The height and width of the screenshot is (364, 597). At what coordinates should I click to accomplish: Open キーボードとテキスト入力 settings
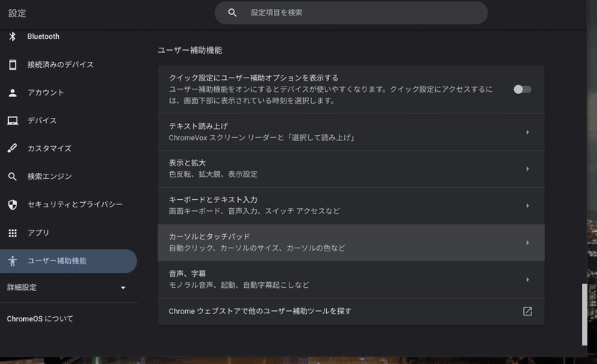[351, 206]
